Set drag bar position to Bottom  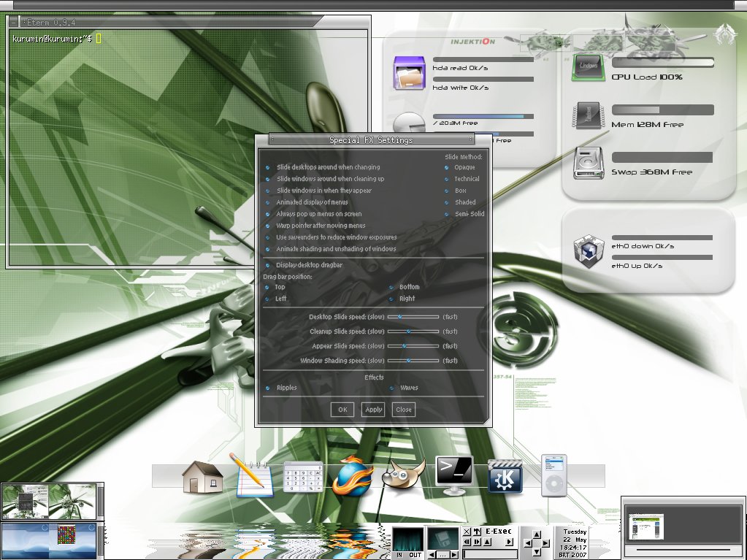coord(391,287)
